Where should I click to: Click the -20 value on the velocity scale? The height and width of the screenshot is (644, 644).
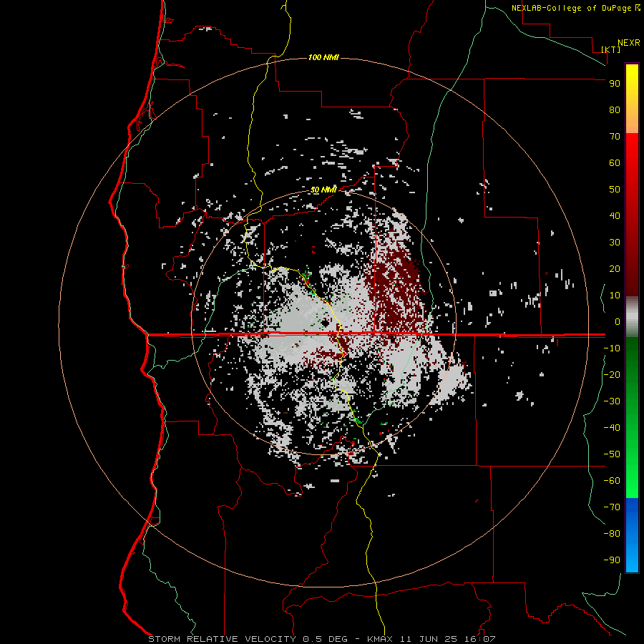pyautogui.click(x=612, y=374)
